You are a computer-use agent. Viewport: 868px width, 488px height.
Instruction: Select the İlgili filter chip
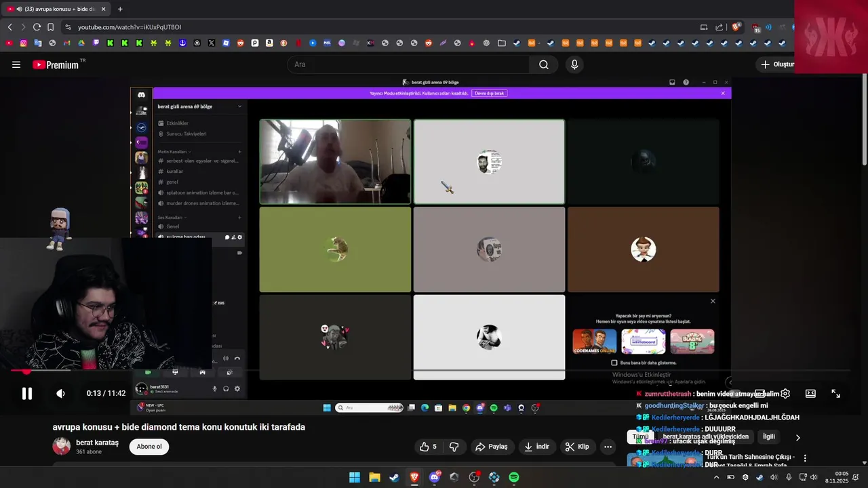tap(768, 437)
